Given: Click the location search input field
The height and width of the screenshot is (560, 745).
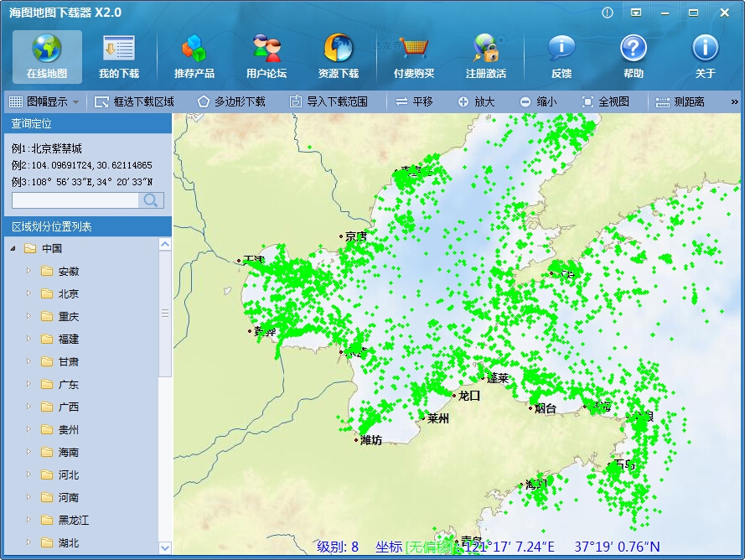Looking at the screenshot, I should 75,200.
